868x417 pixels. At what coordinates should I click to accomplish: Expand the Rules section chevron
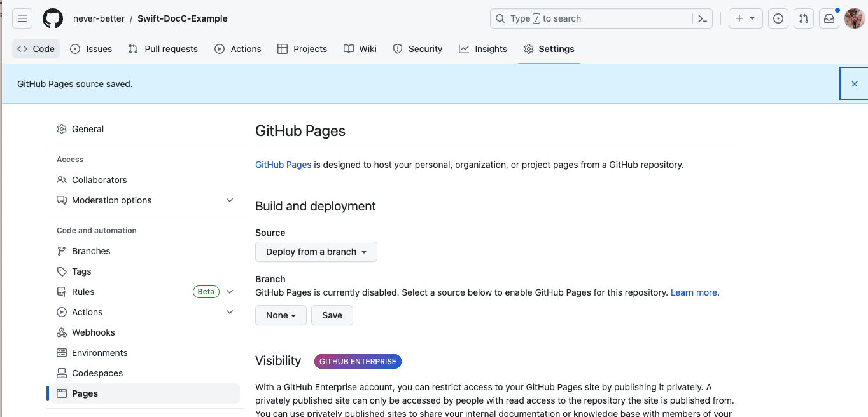230,292
